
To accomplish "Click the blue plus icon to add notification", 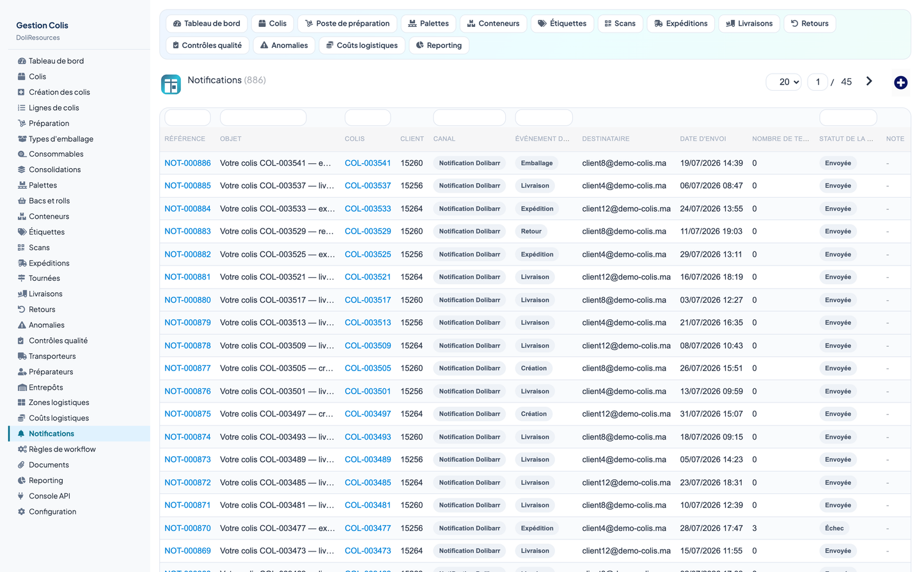I will 900,83.
